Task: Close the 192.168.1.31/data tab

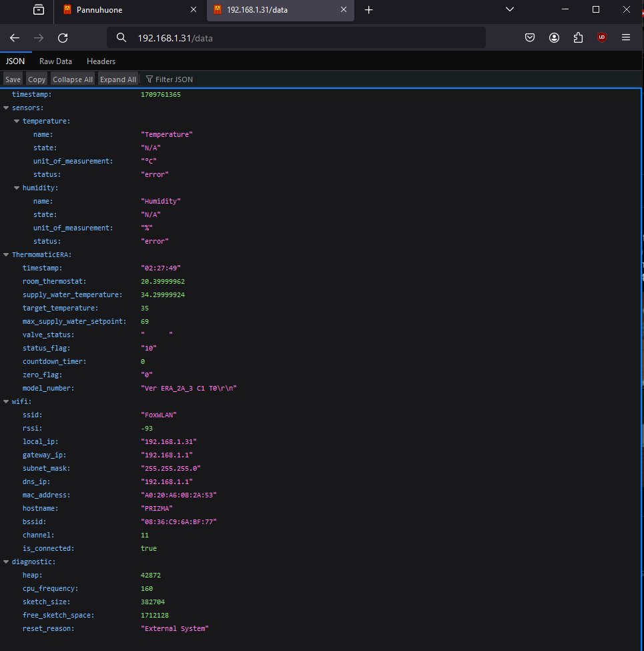Action: point(344,9)
